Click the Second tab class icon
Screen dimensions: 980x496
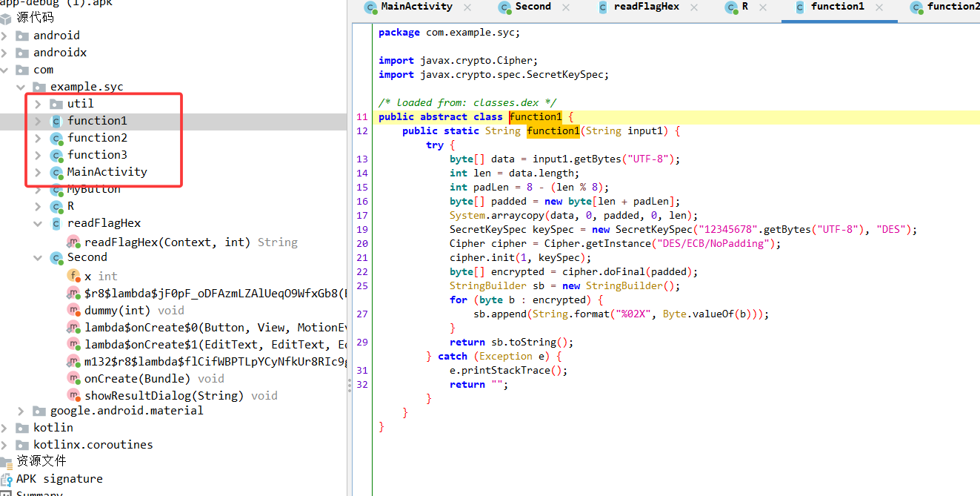[x=504, y=7]
